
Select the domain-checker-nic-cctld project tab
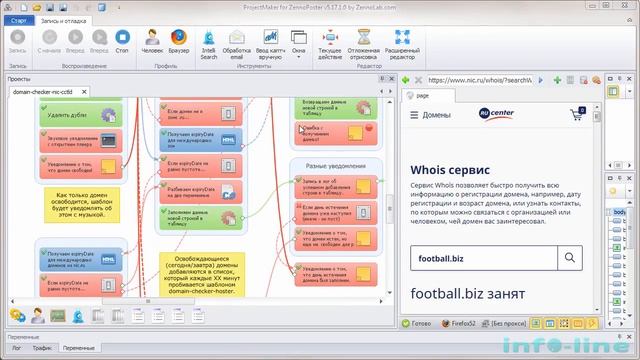click(x=42, y=92)
